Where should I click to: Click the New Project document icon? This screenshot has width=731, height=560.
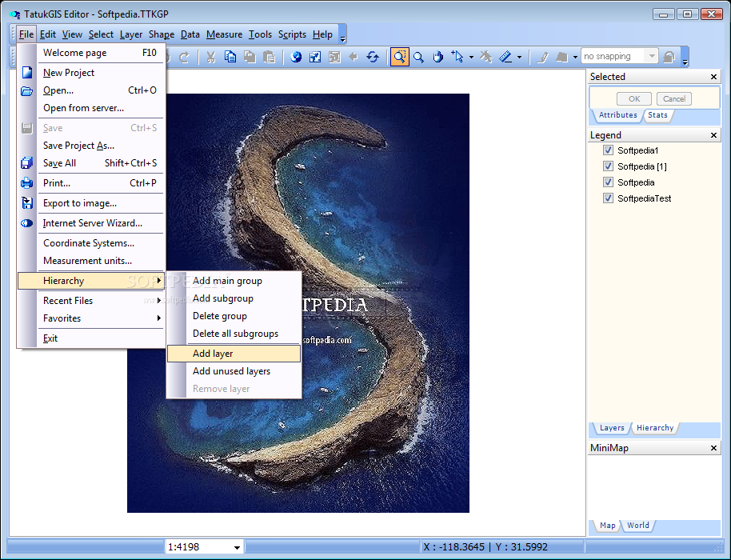point(27,72)
